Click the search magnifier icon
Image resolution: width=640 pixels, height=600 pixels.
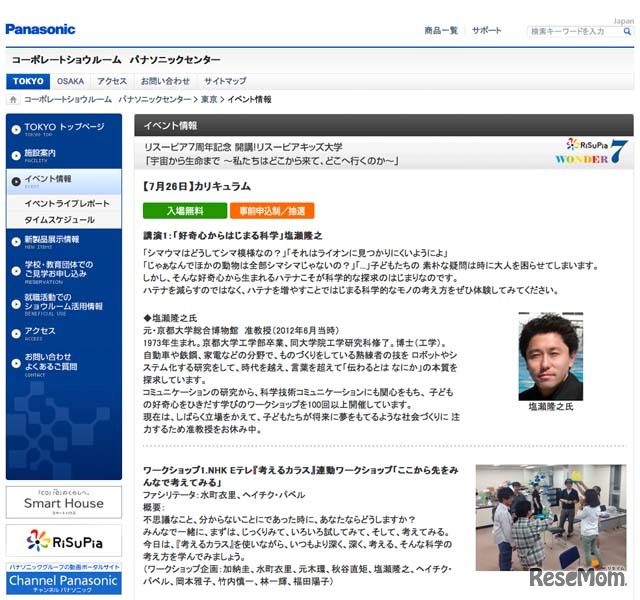click(627, 31)
